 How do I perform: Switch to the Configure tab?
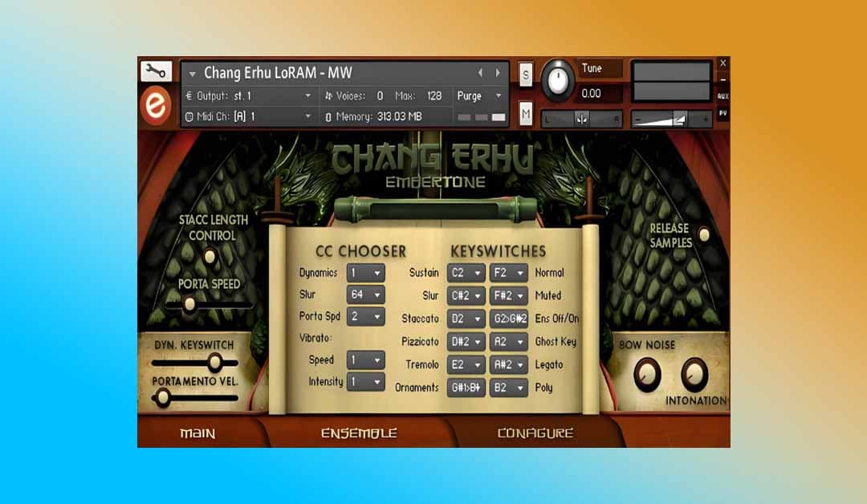535,433
